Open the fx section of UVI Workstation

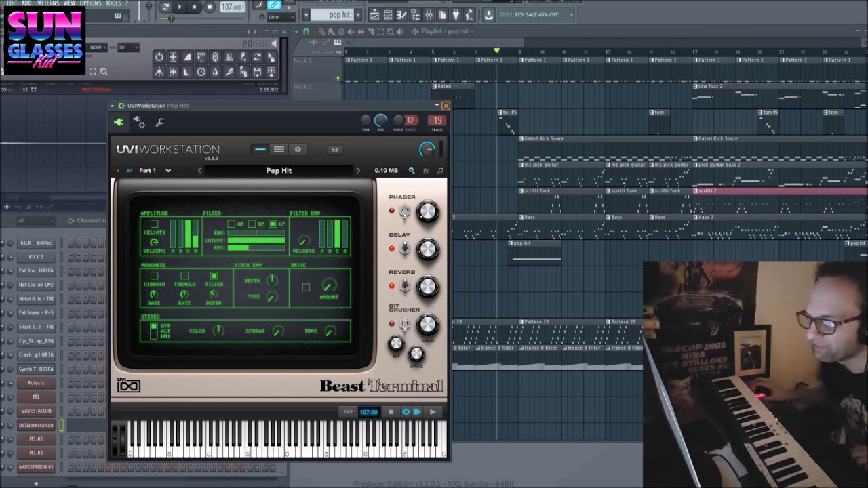pyautogui.click(x=426, y=171)
